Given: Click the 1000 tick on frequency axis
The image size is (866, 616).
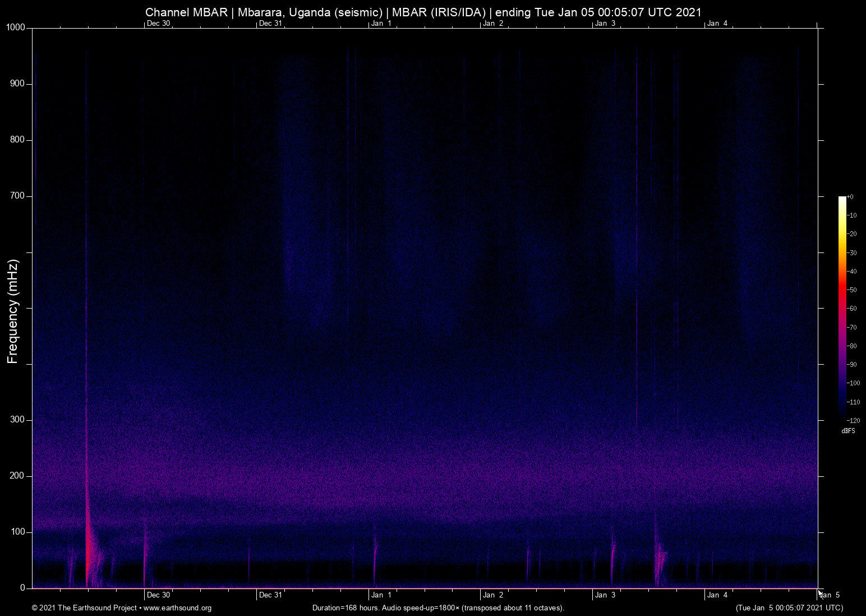Looking at the screenshot, I should click(16, 27).
